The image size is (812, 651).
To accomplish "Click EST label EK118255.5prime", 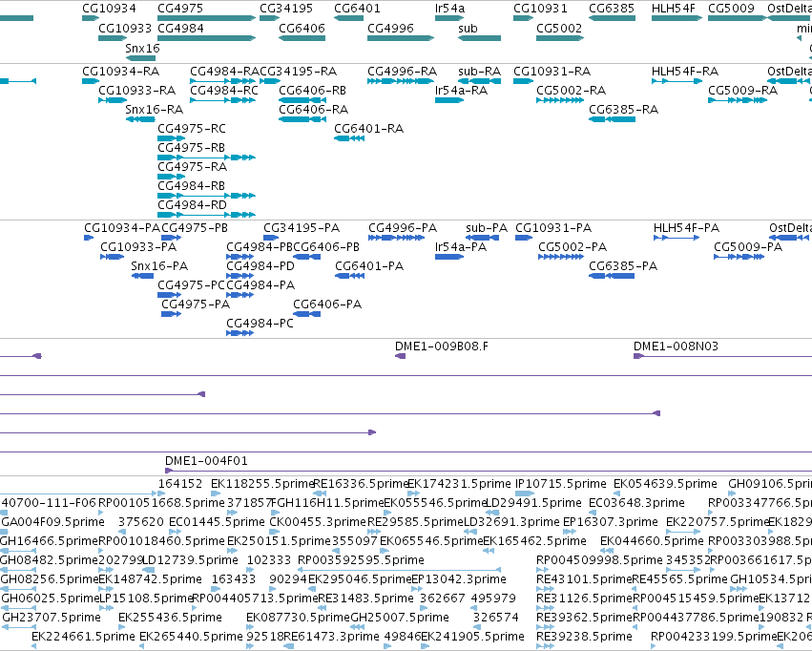I will [x=262, y=484].
